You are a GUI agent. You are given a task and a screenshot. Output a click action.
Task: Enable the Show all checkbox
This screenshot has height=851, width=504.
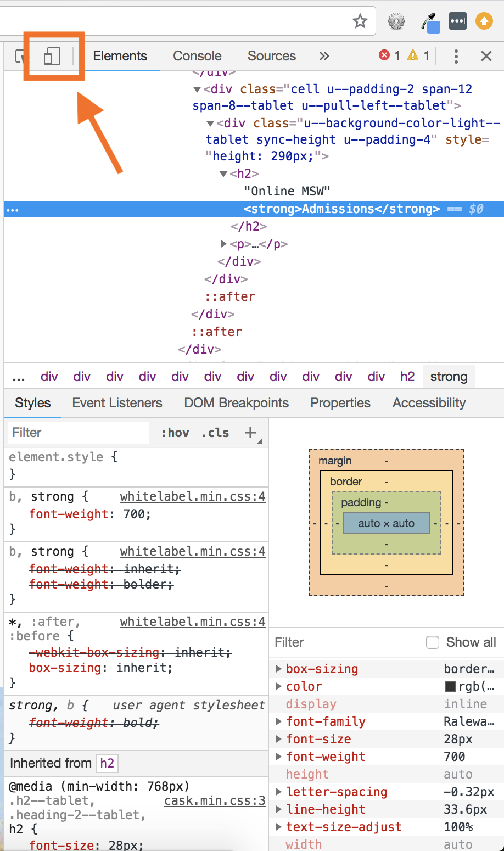point(433,642)
